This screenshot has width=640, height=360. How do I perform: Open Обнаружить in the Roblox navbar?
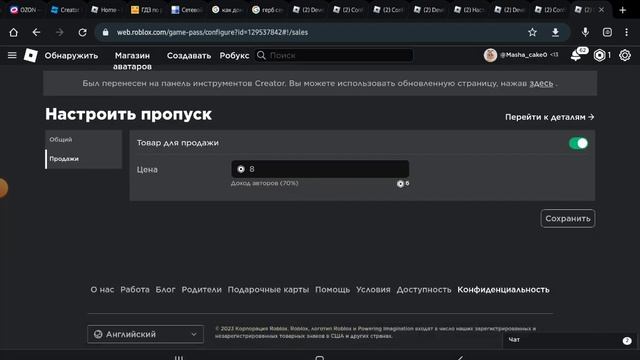tap(71, 56)
